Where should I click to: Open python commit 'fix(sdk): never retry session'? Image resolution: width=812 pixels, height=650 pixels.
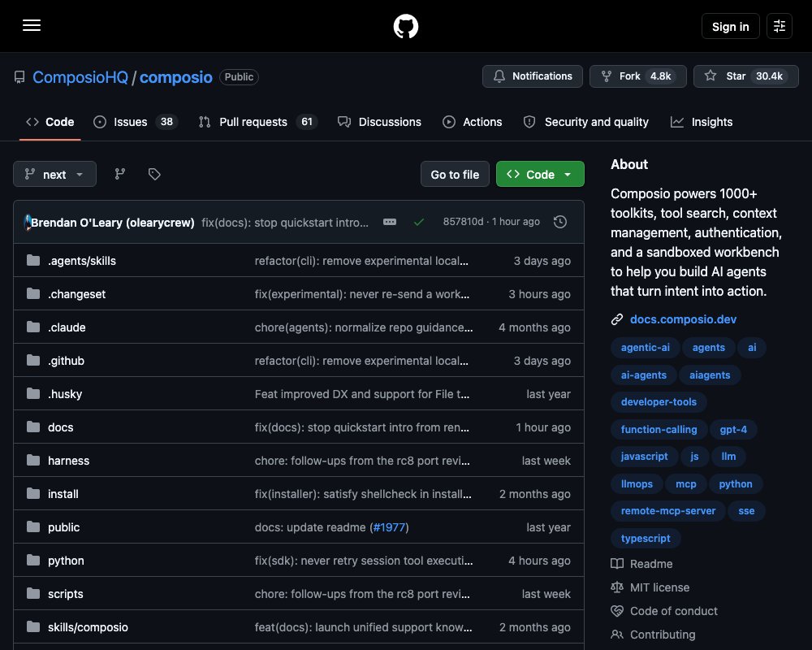coord(364,561)
